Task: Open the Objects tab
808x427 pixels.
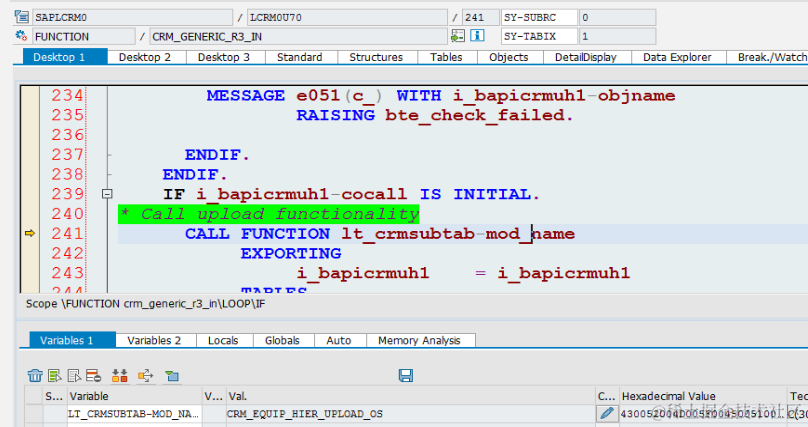Action: click(x=509, y=57)
